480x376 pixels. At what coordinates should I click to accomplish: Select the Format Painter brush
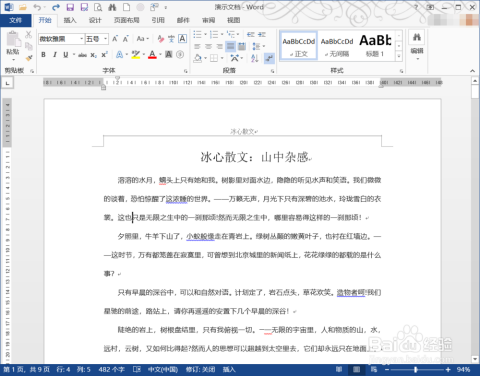point(29,58)
